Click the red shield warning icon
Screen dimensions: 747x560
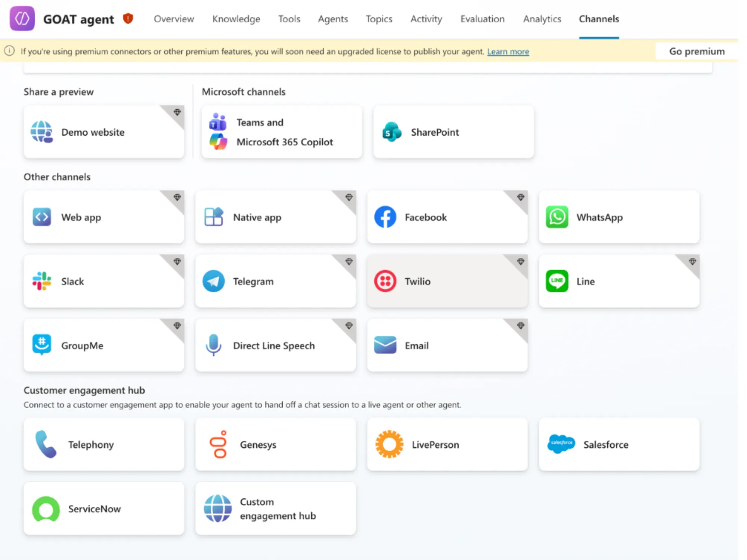(x=128, y=18)
